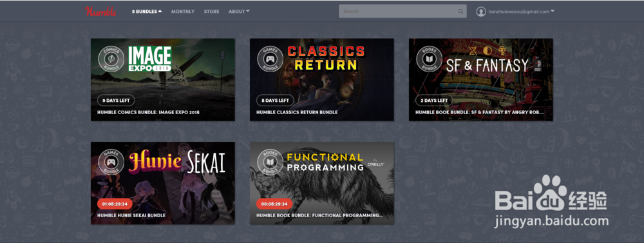
Task: Go to the Store page
Action: point(211,12)
